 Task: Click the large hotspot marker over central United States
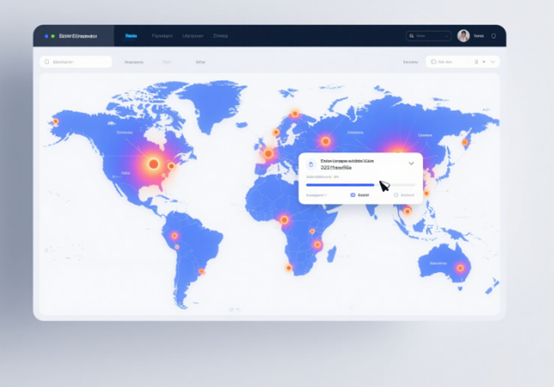(153, 164)
